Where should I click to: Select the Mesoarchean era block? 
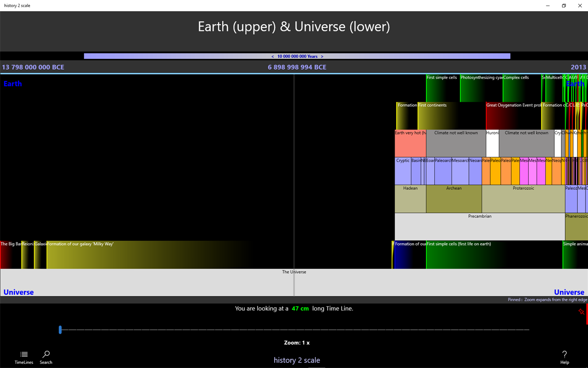[x=460, y=171]
